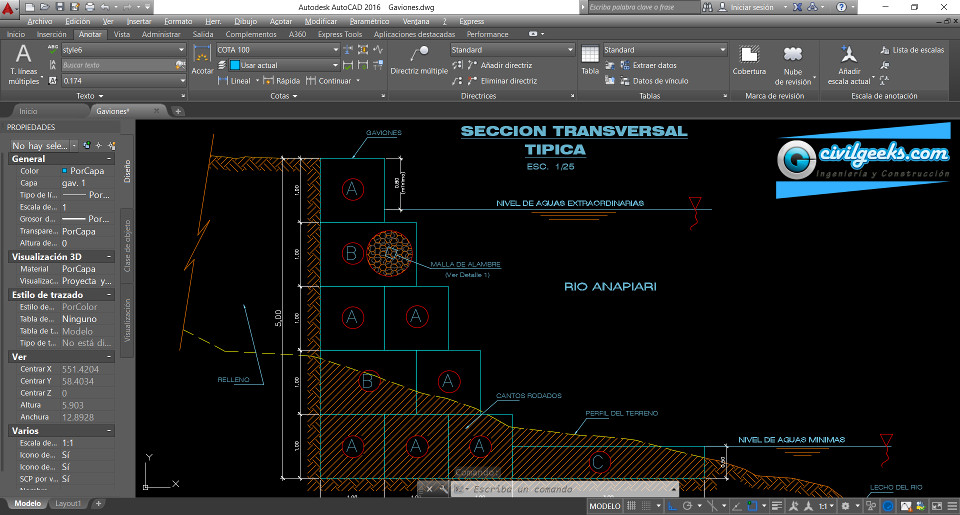960x515 pixels.
Task: Click the Lista de escalas button
Action: pos(910,49)
